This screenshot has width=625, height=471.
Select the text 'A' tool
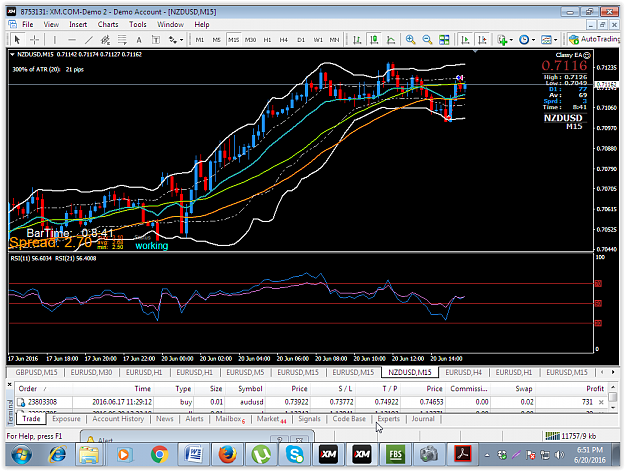click(139, 40)
